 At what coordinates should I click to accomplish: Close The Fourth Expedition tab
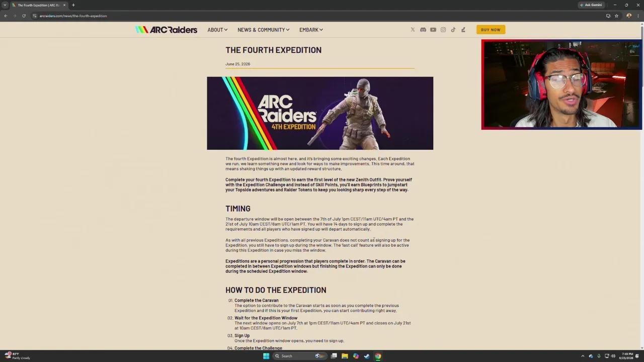coord(64,5)
